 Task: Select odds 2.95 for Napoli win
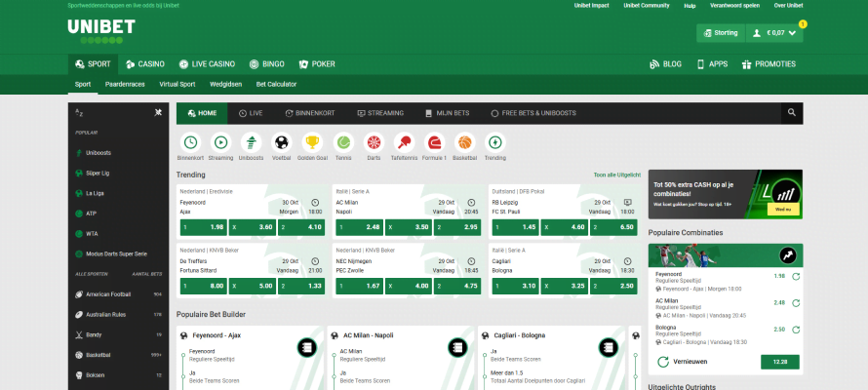coord(457,227)
